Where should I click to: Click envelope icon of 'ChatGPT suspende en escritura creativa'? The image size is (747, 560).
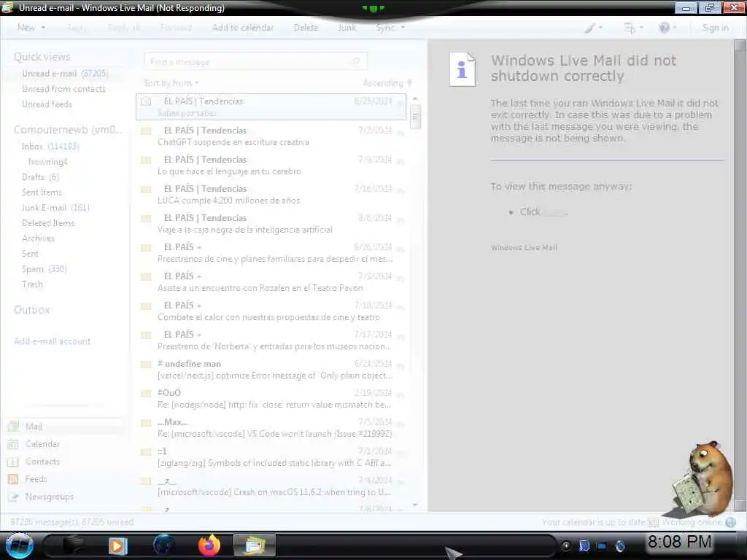pyautogui.click(x=146, y=131)
